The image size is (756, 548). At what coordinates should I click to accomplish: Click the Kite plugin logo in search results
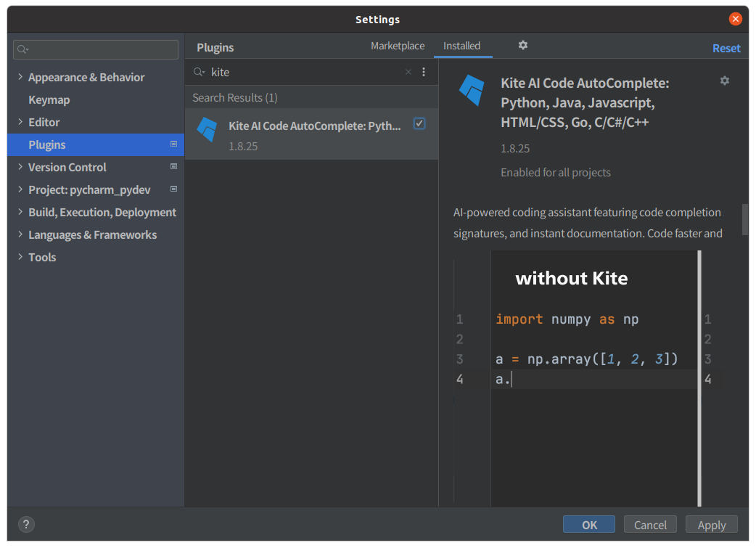tap(208, 129)
